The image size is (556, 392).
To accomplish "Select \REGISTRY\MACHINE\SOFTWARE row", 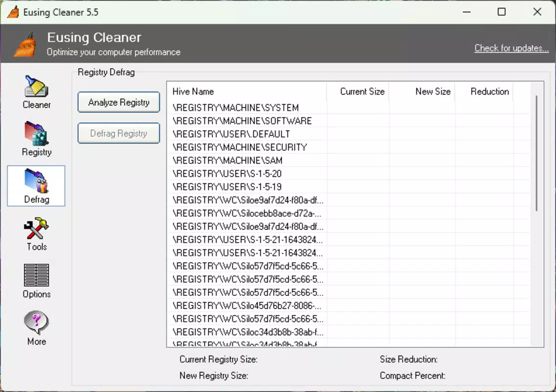I will [x=349, y=121].
